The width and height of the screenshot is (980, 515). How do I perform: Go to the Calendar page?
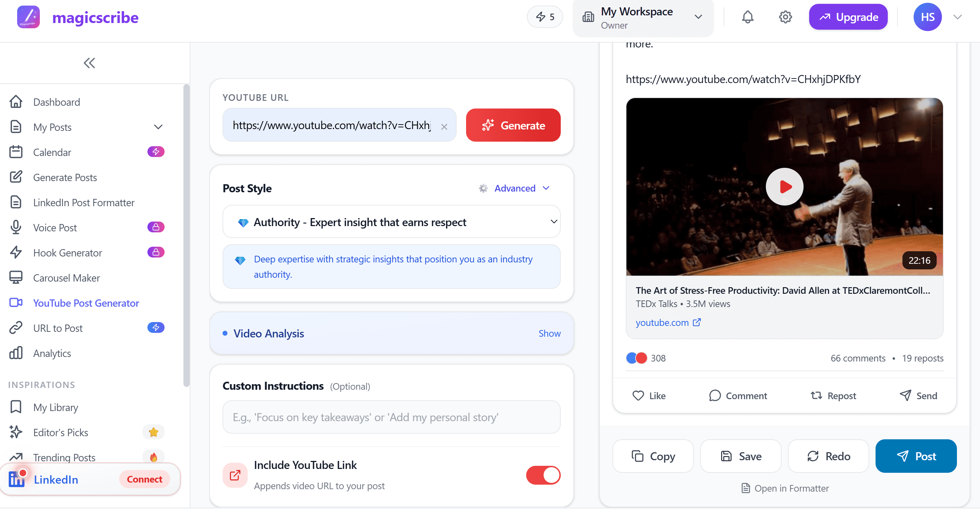click(x=52, y=152)
